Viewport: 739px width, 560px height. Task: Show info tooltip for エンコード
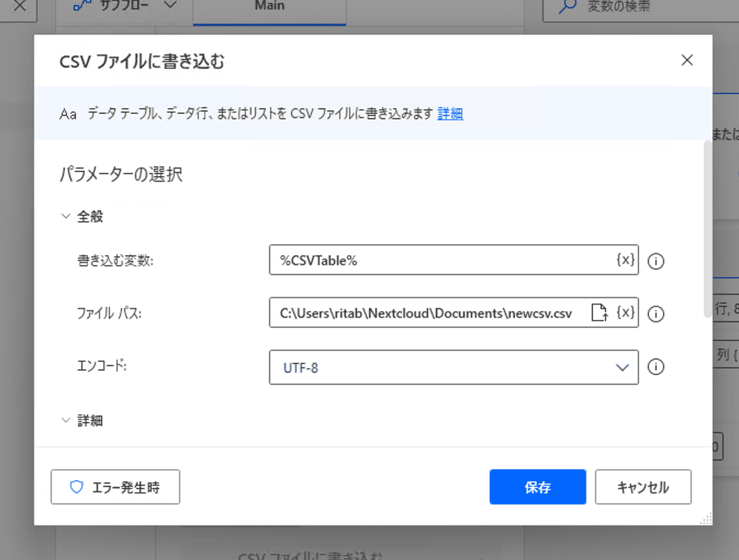656,367
